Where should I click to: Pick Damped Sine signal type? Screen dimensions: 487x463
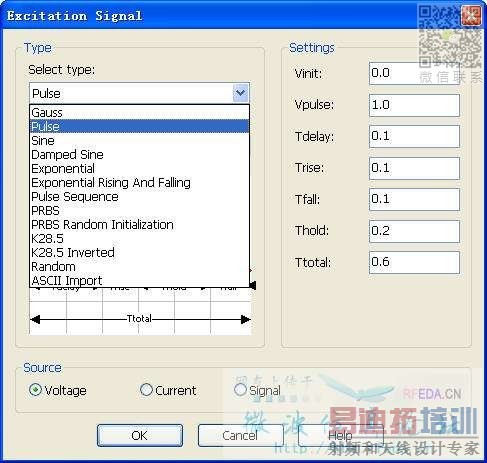pyautogui.click(x=139, y=154)
